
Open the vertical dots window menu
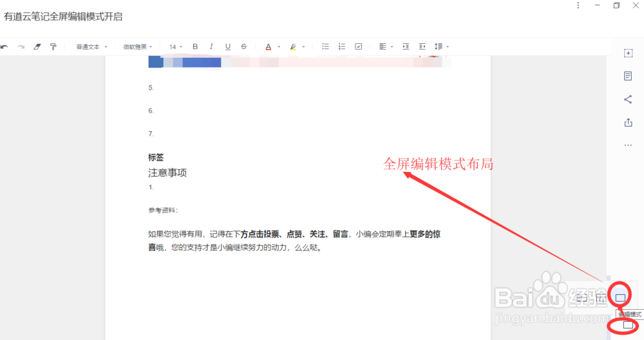click(578, 5)
